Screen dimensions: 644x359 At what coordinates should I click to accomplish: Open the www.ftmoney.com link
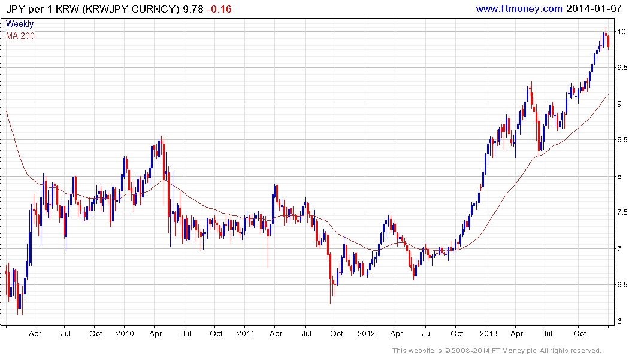pos(519,8)
